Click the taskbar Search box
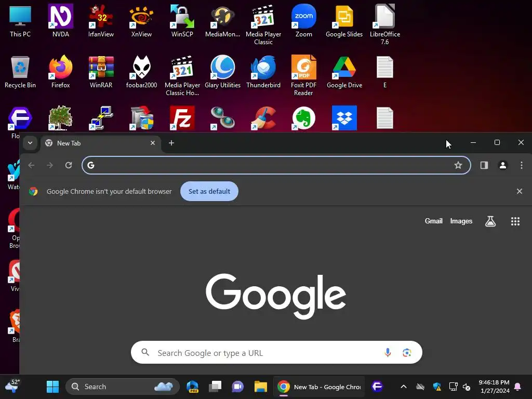This screenshot has height=399, width=532. point(122,387)
